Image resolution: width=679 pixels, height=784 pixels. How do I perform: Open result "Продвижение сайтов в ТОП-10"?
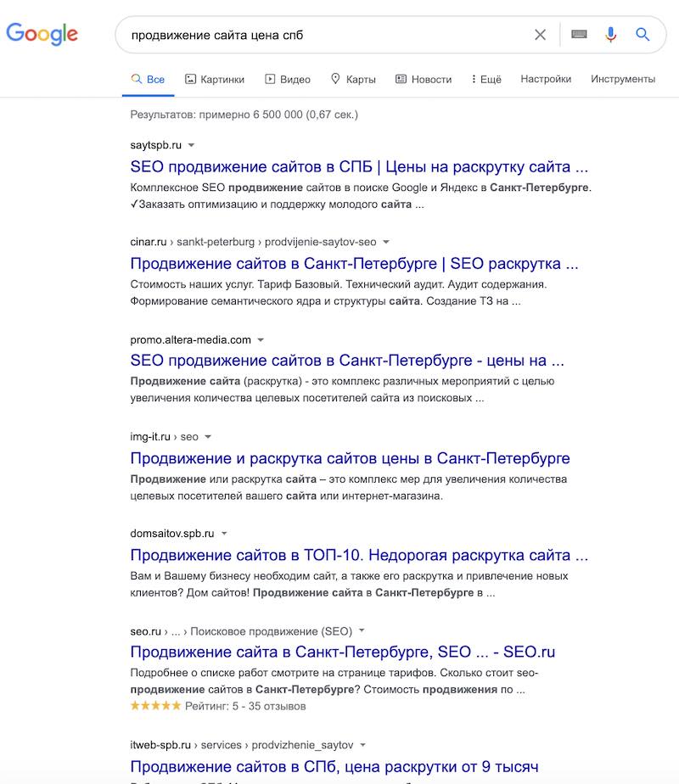click(x=359, y=555)
